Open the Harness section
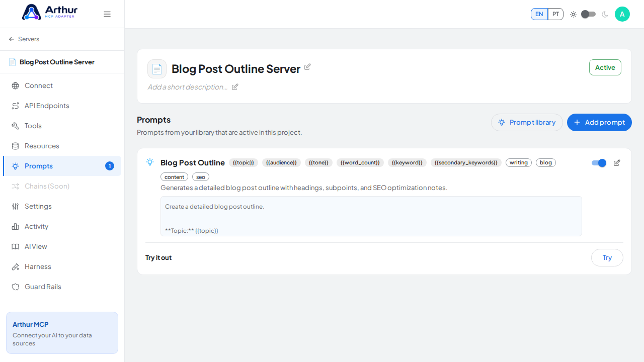 [62, 266]
